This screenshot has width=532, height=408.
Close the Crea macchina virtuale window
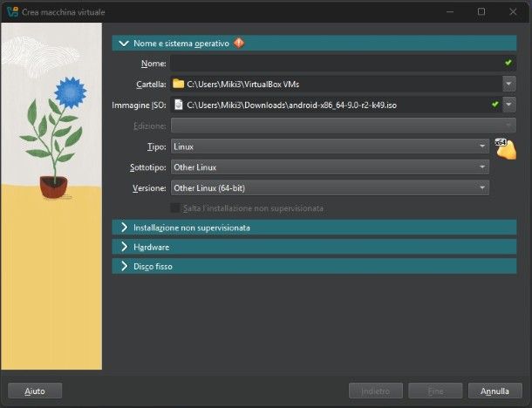pyautogui.click(x=513, y=12)
